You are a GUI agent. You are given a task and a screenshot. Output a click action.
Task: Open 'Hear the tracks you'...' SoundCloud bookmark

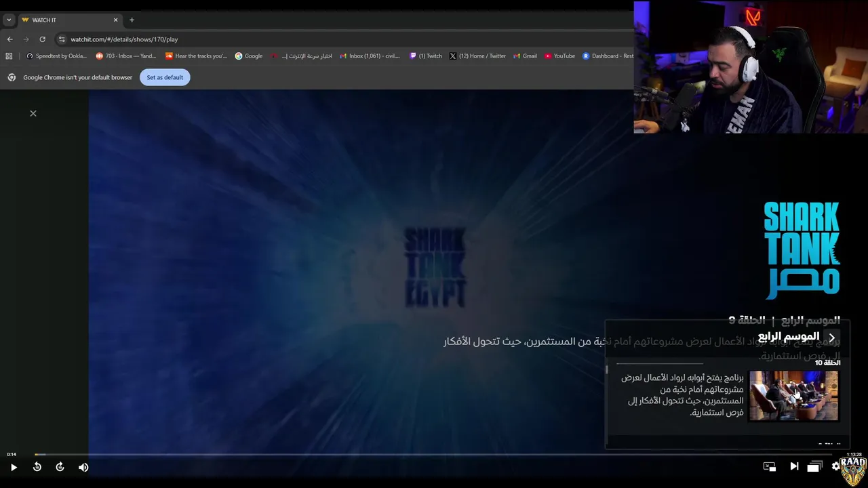(x=197, y=56)
